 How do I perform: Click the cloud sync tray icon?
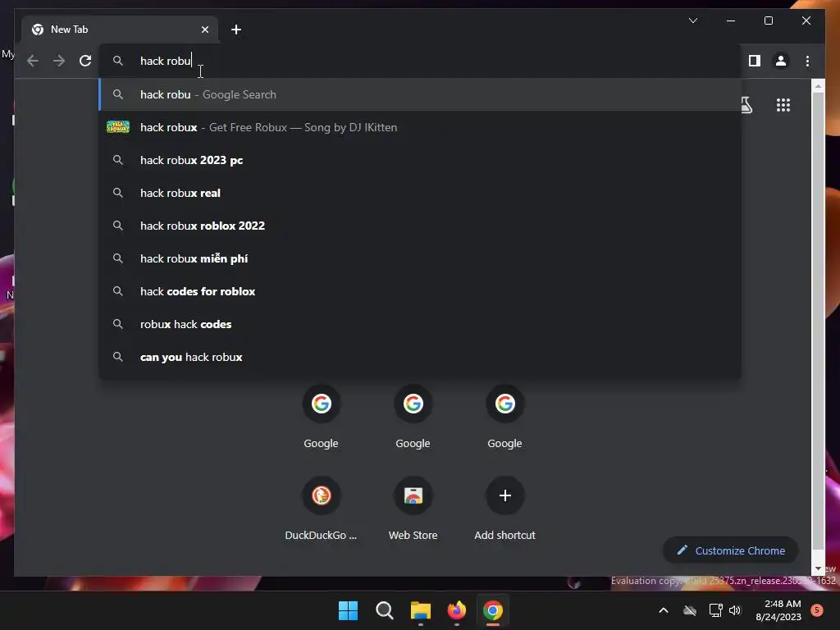(x=690, y=610)
